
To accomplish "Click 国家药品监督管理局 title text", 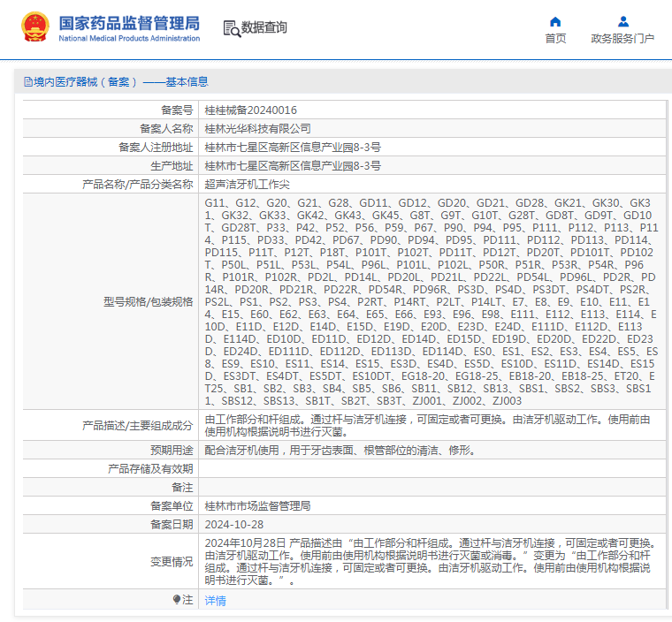I will 129,23.
